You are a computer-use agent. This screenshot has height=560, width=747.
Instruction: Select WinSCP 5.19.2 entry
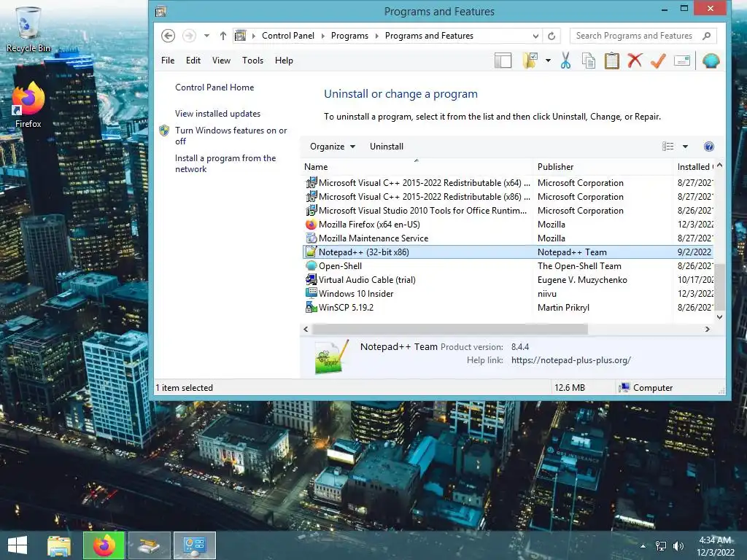coord(508,307)
